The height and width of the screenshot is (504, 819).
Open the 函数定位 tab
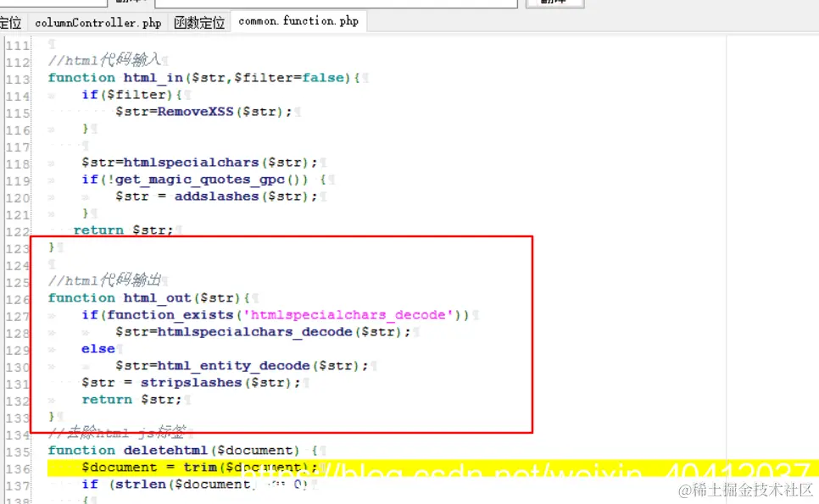pos(199,22)
